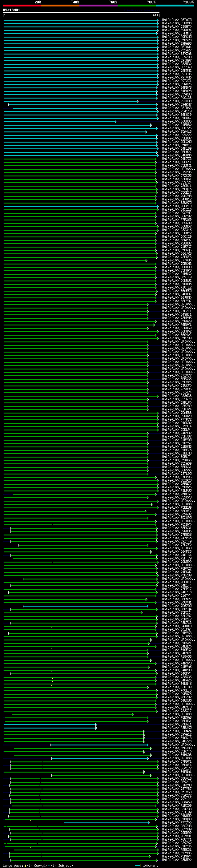The height and width of the screenshot is (868, 197).
Task: Click the cyan ~100% identity legend segment
Action: pos(175,6)
